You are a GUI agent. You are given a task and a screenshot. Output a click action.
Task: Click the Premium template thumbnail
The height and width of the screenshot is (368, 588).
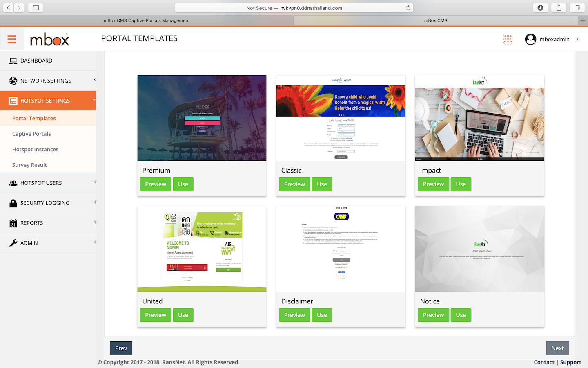point(202,118)
